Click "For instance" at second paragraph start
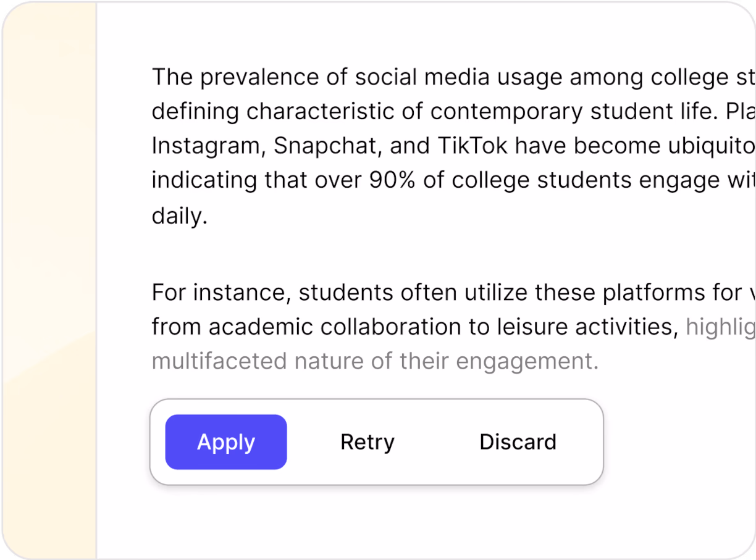 (220, 293)
